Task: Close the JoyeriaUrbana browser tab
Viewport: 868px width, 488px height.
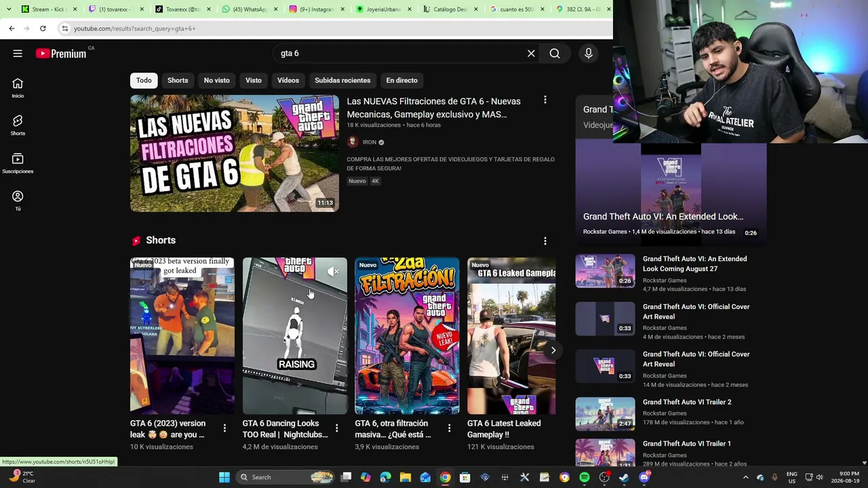Action: coord(410,9)
